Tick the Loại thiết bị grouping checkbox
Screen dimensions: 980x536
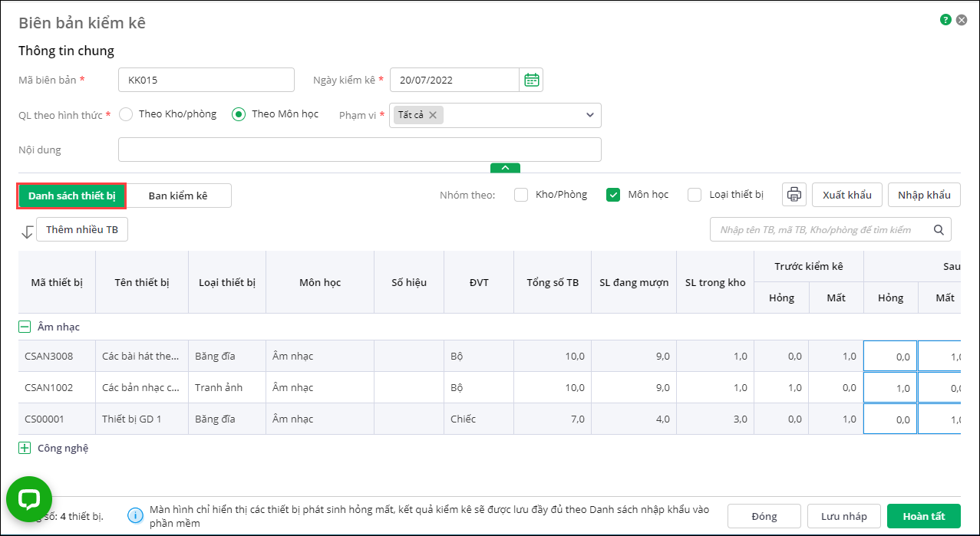695,195
